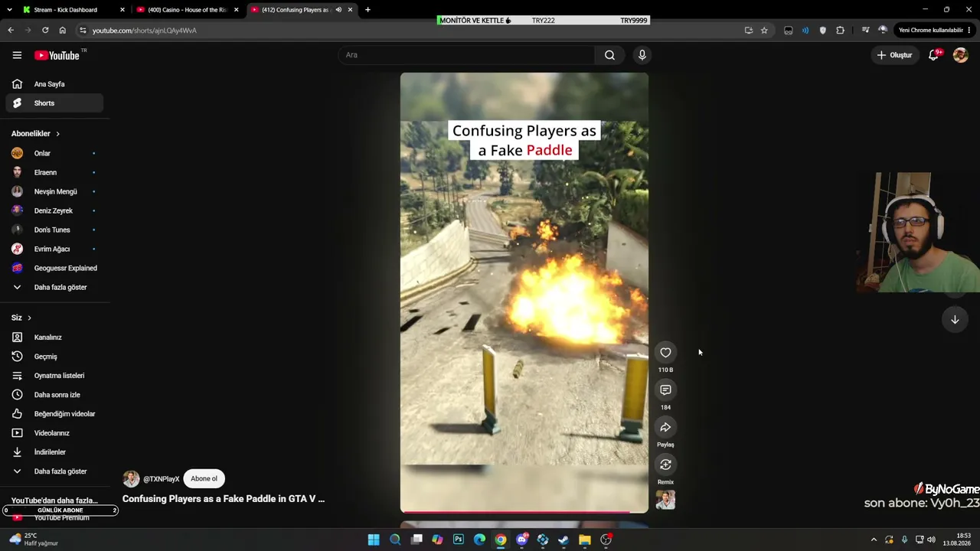Open Beğendiğim videolar
The width and height of the screenshot is (980, 551).
54,414
